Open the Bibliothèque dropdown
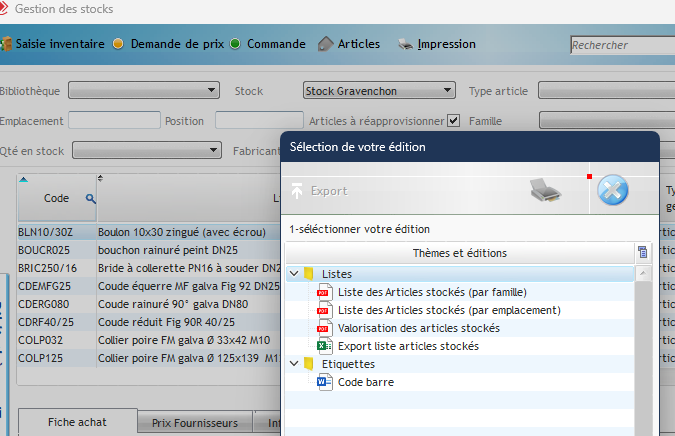The height and width of the screenshot is (436, 675). pos(144,90)
